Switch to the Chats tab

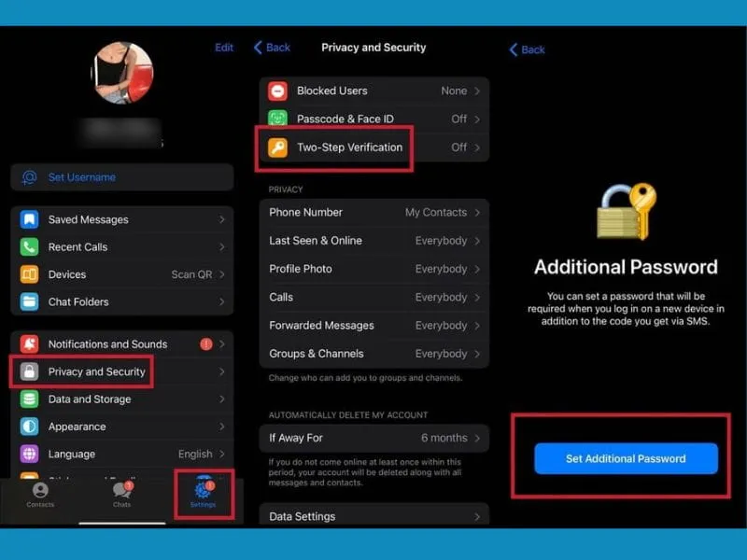122,496
